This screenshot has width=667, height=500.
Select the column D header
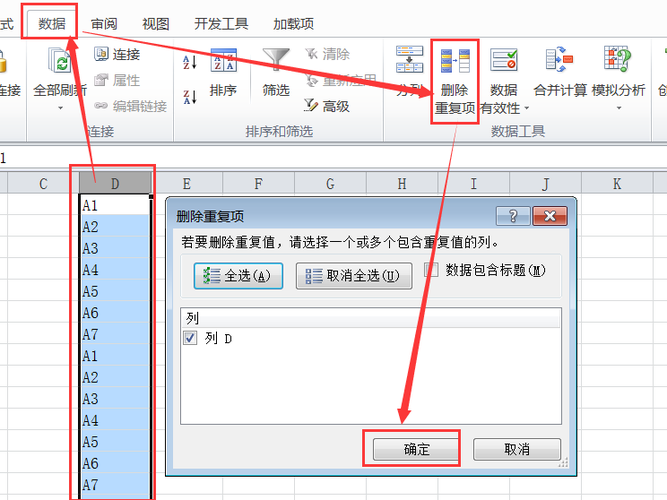click(115, 184)
